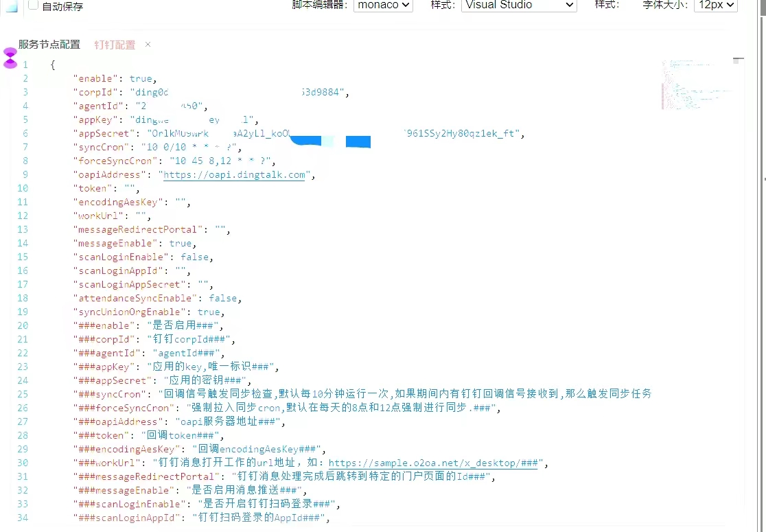
Task: Click the "scanLoginAppSecret" key on line 17
Action: pyautogui.click(x=130, y=284)
